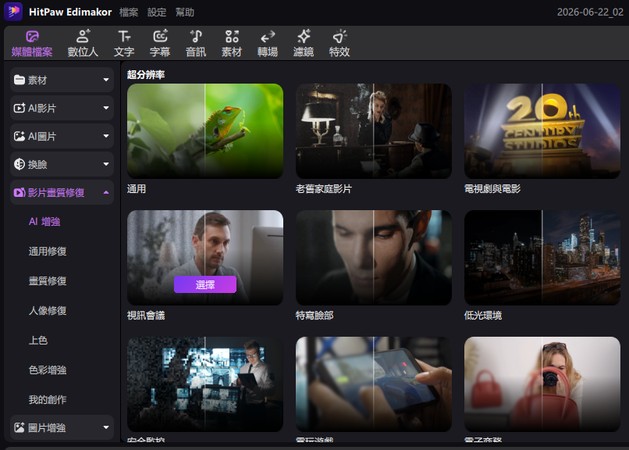
Task: Click the 通用 label text
Action: 136,189
